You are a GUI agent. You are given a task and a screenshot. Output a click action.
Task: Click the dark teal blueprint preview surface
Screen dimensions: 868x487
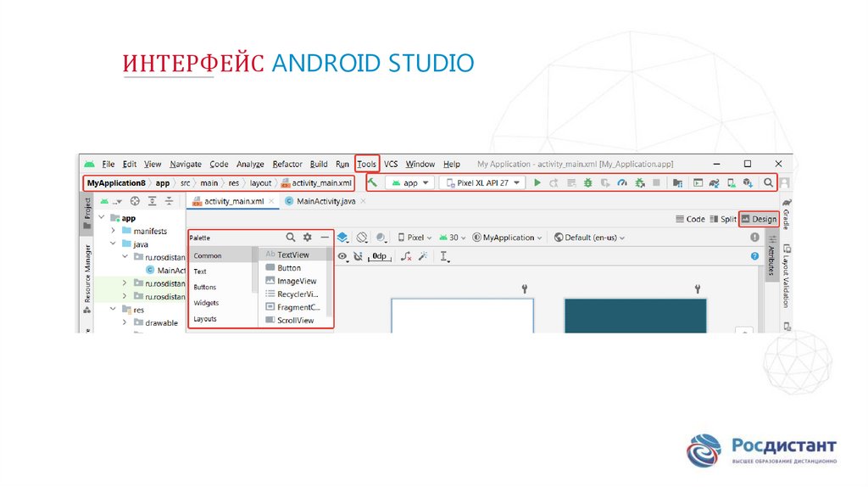coord(635,314)
